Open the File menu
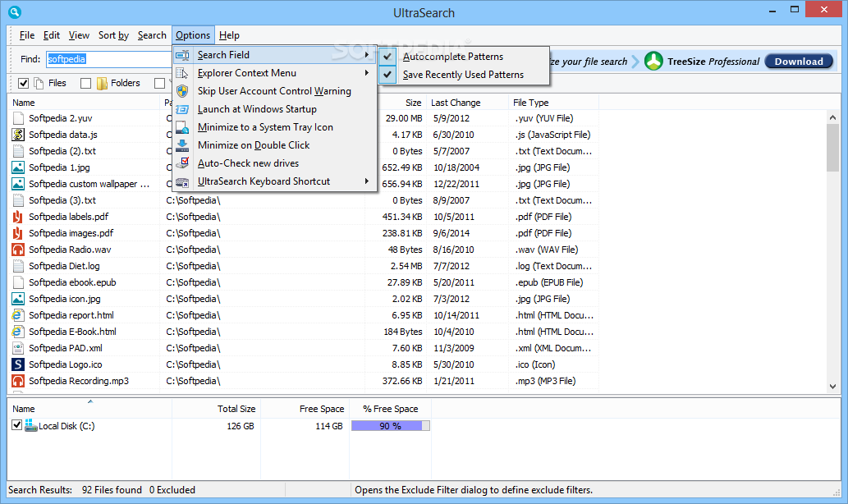This screenshot has height=504, width=848. point(26,35)
